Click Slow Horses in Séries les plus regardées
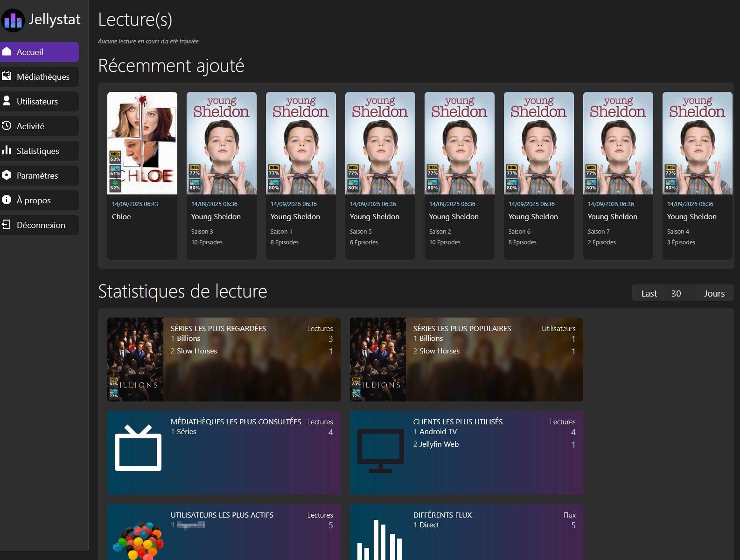 tap(197, 351)
